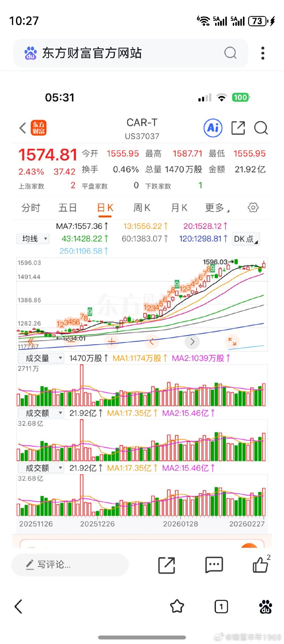The image size is (284, 644).
Task: Open the lowest 成交额 dropdown
Action: click(x=41, y=468)
